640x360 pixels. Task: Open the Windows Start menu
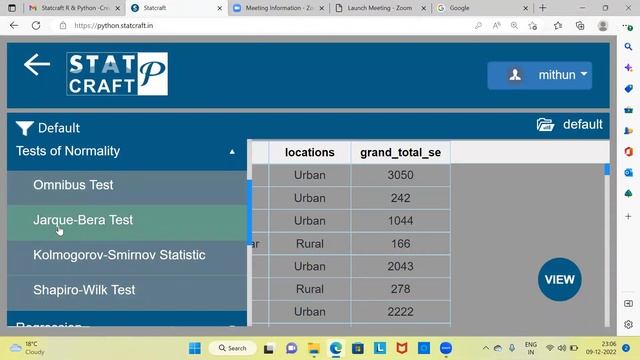pyautogui.click(x=195, y=348)
